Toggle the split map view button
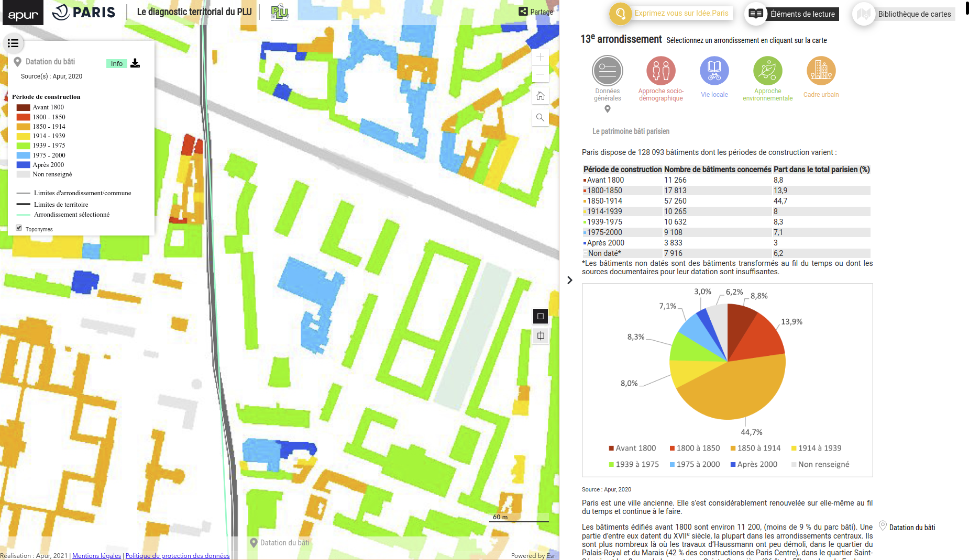The image size is (969, 560). point(541,336)
